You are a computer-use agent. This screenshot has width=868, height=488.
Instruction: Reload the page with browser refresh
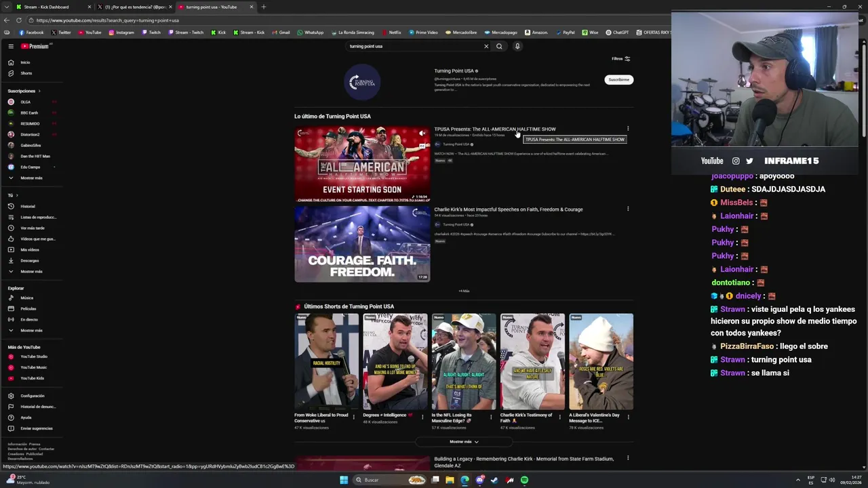tap(18, 20)
